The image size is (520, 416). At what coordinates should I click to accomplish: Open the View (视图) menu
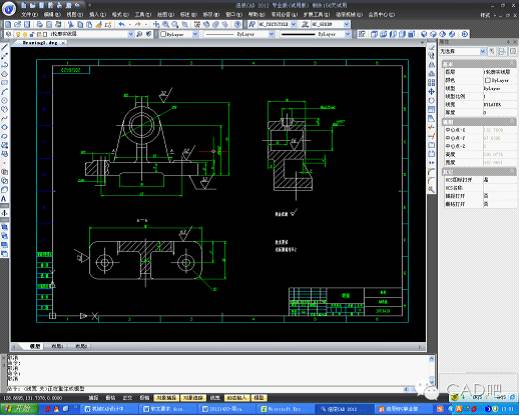75,15
